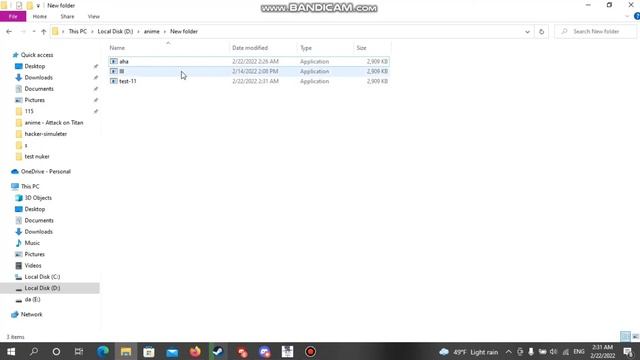Open Microsoft Store from taskbar

pyautogui.click(x=149, y=351)
